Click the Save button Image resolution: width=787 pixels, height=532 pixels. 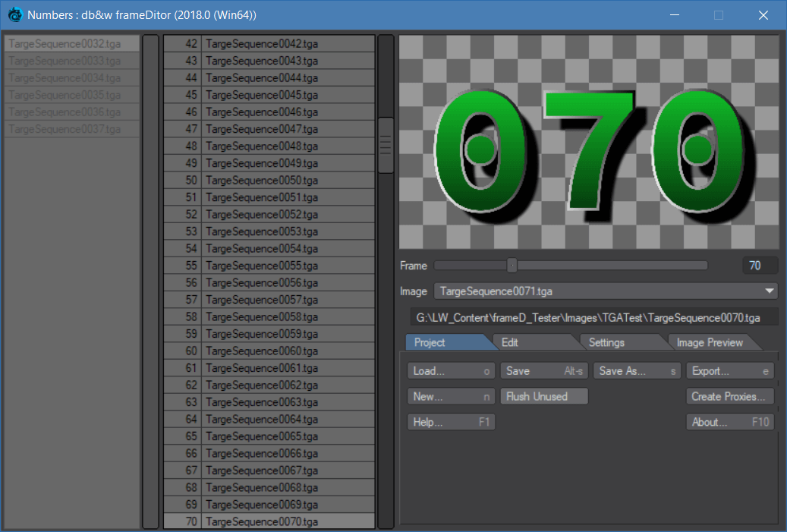[543, 371]
